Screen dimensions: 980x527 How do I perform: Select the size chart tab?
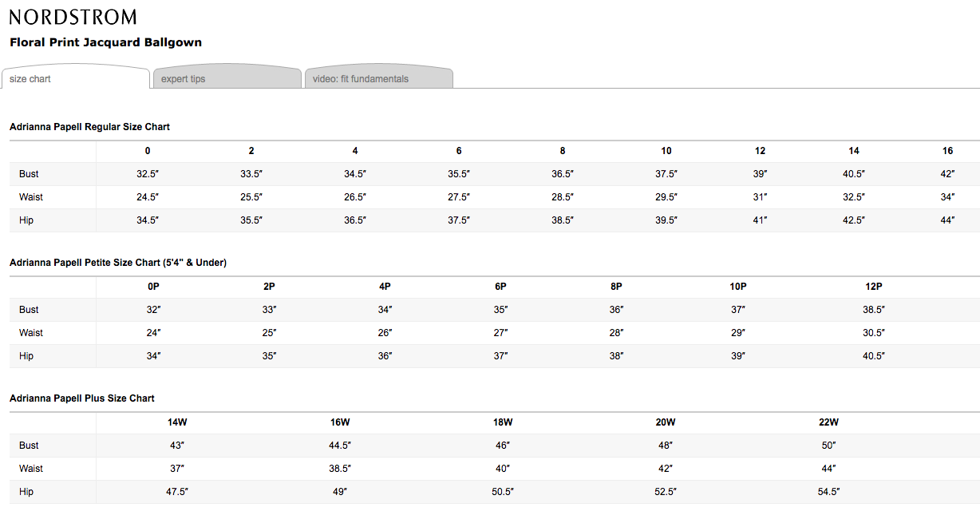click(x=30, y=79)
